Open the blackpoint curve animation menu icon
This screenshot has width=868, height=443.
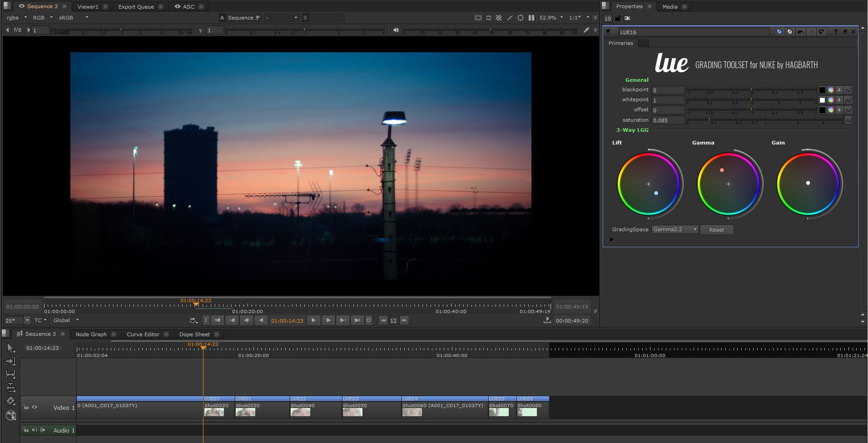[848, 90]
